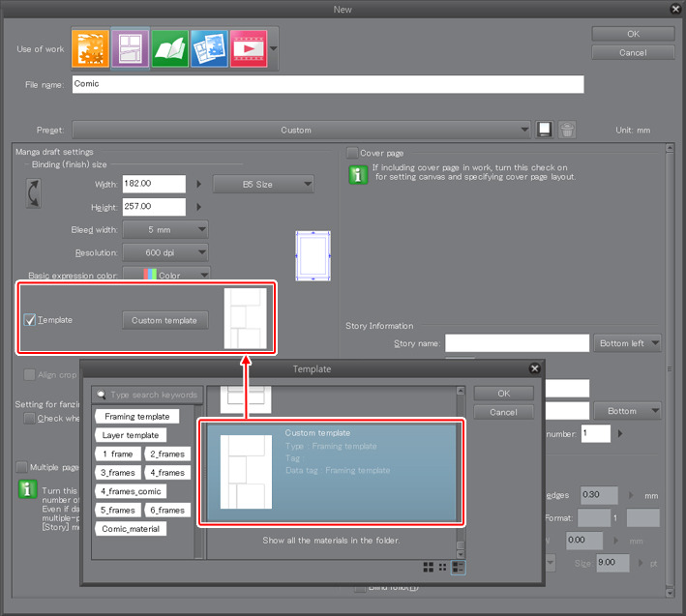Click the delete preset trash icon

[567, 130]
